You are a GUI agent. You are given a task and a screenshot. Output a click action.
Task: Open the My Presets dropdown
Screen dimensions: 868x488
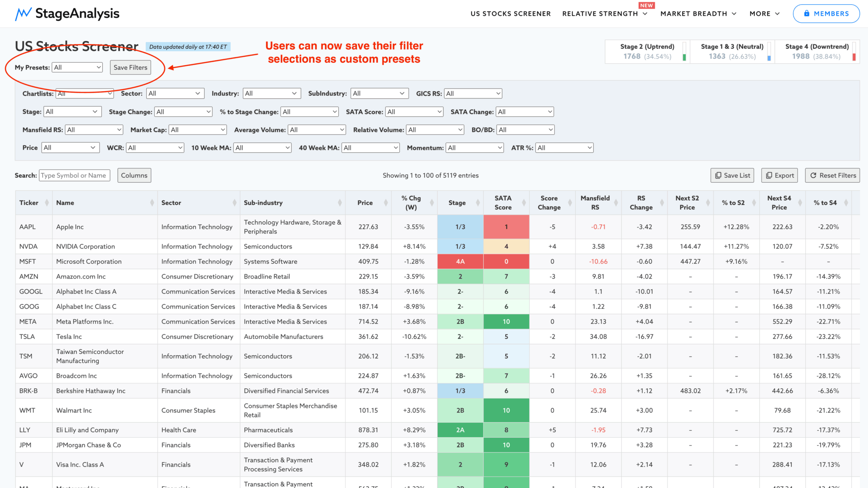(x=77, y=67)
